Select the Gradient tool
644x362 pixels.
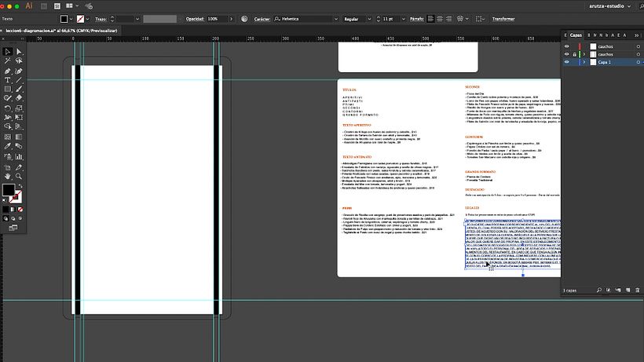pyautogui.click(x=19, y=137)
